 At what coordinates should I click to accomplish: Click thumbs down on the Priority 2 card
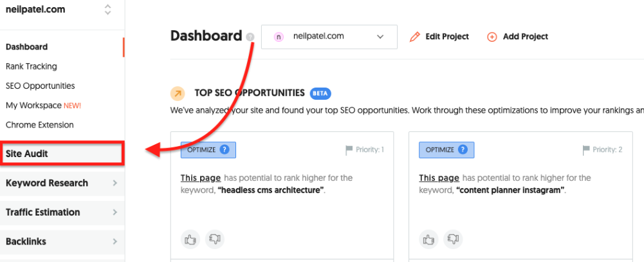(x=452, y=239)
